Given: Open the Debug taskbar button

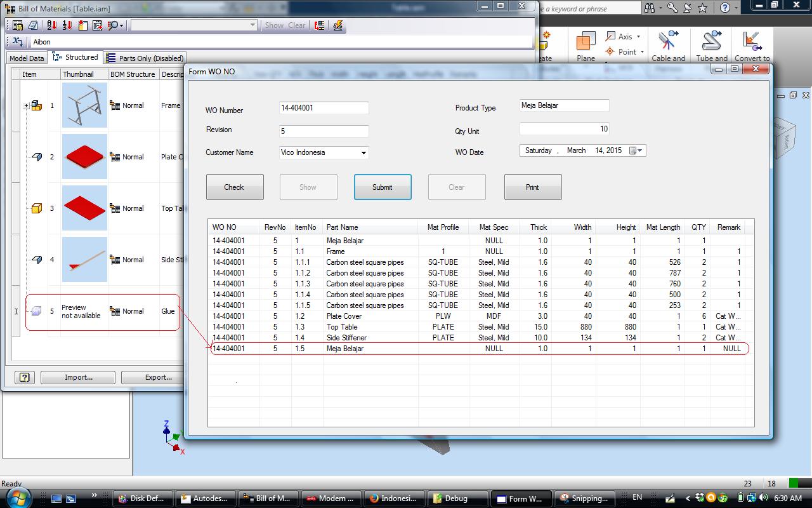Looking at the screenshot, I should pos(457,498).
